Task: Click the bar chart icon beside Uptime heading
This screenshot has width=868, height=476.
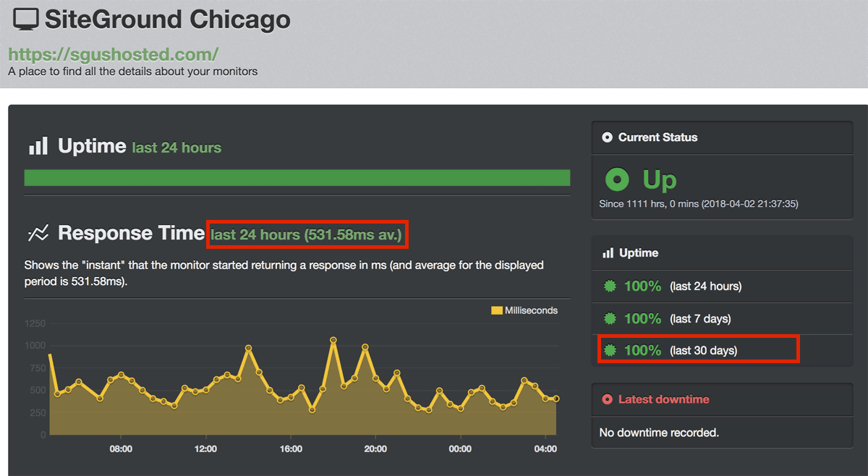Action: [x=38, y=147]
